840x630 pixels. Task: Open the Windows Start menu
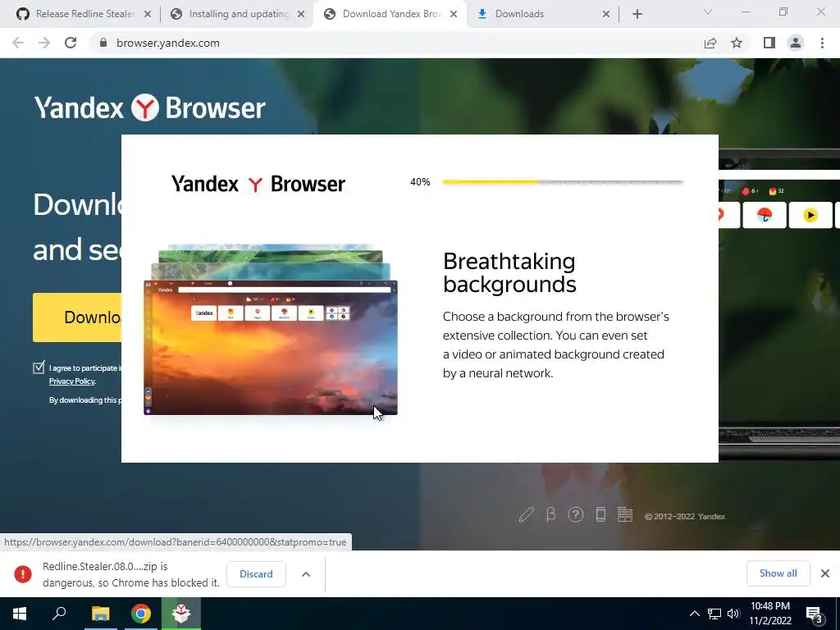tap(20, 614)
